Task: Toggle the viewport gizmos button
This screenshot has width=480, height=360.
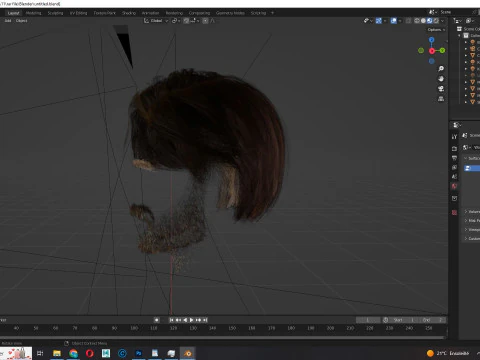Action: click(x=379, y=21)
